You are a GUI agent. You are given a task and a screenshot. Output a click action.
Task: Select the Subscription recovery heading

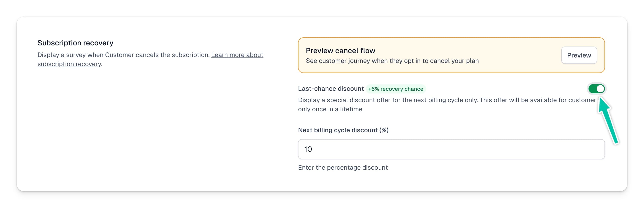(x=75, y=43)
